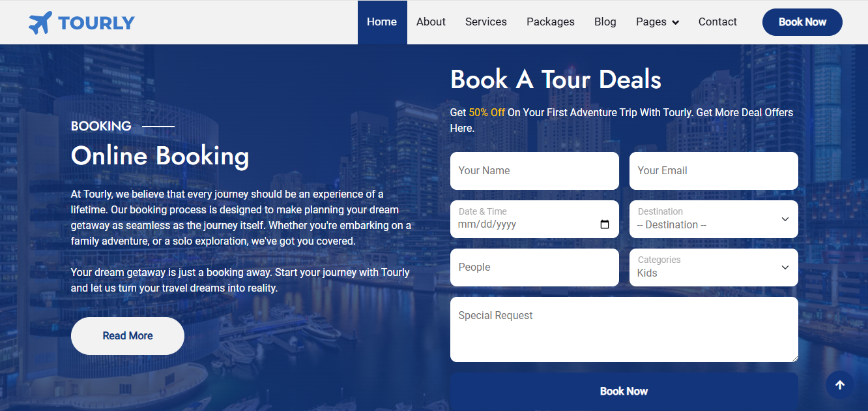This screenshot has width=868, height=411.
Task: Expand the Pages menu chevron
Action: tap(675, 22)
